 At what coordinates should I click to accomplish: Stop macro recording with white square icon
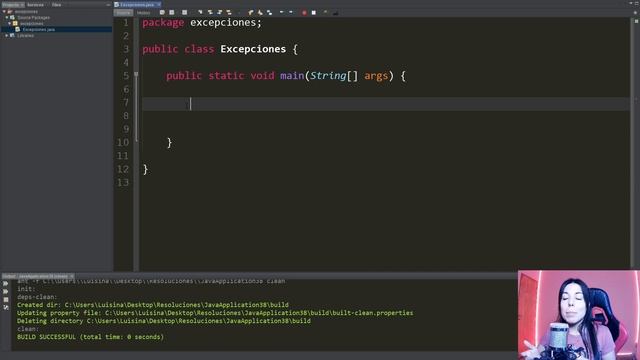[313, 13]
